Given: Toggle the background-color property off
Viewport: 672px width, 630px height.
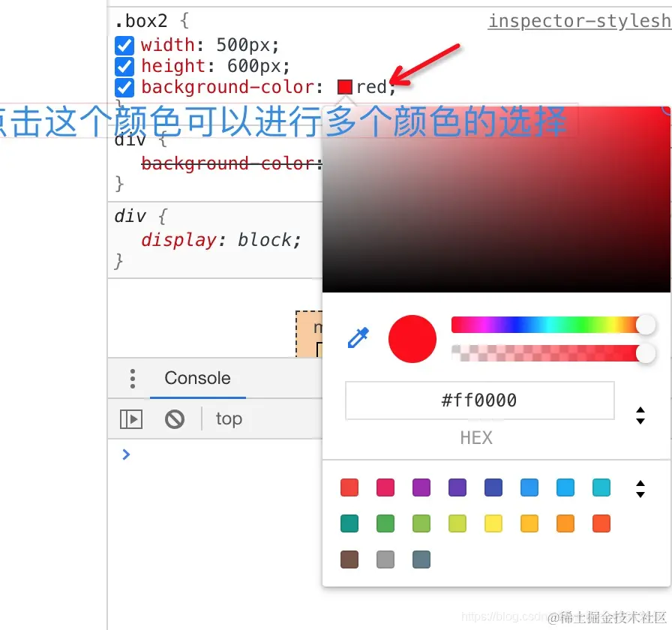Looking at the screenshot, I should [124, 87].
